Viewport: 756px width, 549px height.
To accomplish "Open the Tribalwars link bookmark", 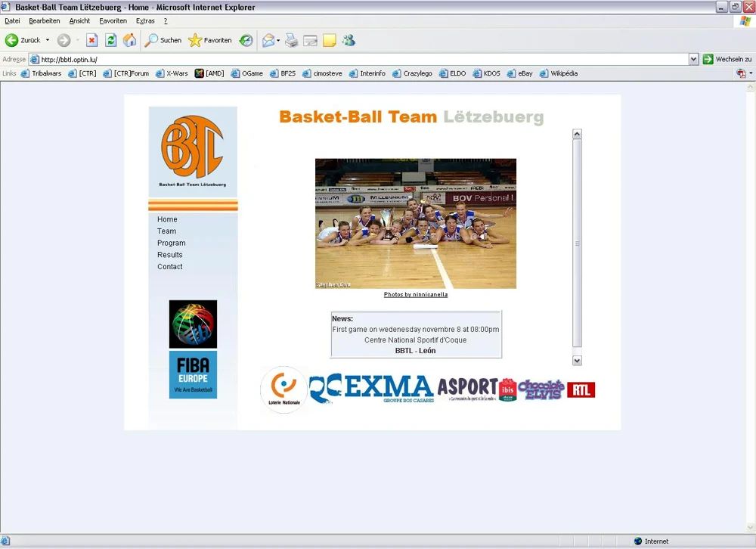I will 41,73.
